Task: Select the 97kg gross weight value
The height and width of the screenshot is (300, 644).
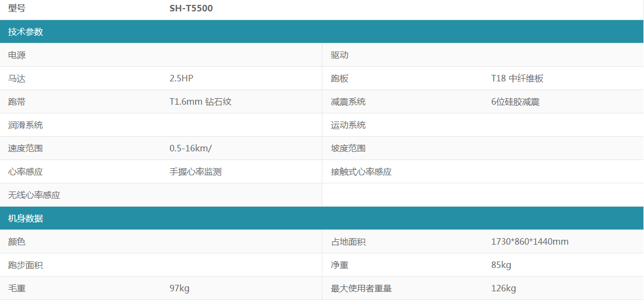Action: pos(179,289)
